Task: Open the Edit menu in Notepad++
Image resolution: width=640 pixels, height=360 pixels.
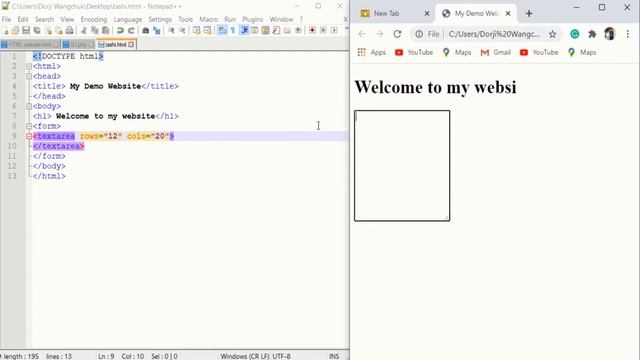Action: click(23, 20)
